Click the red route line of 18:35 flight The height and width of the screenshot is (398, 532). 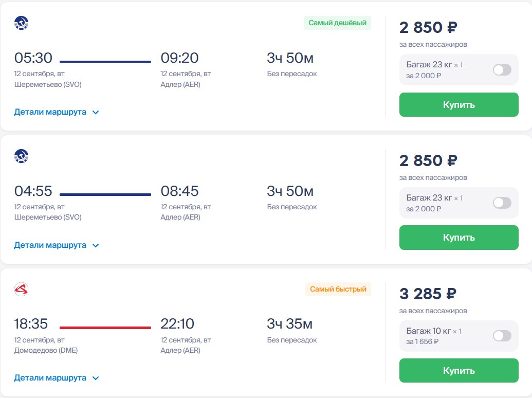(105, 328)
